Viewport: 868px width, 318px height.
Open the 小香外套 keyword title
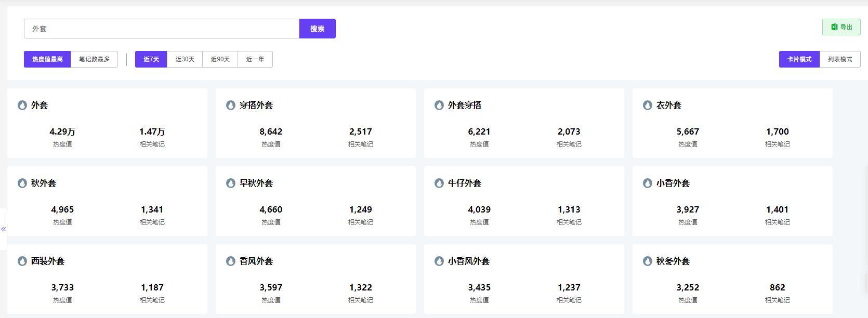(x=673, y=183)
